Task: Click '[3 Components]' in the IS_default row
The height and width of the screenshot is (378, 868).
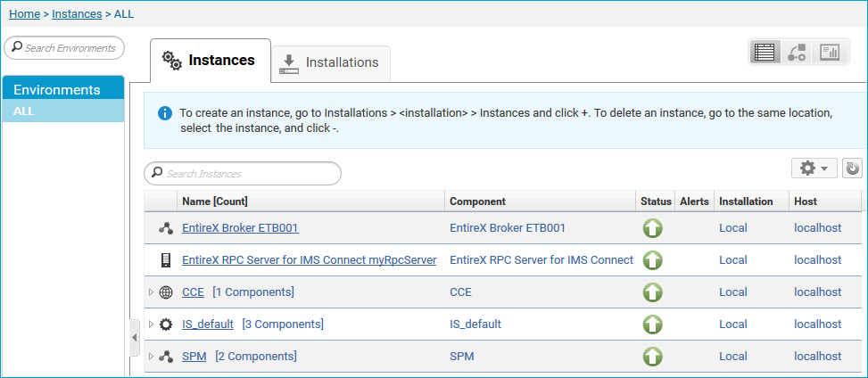Action: (x=283, y=325)
